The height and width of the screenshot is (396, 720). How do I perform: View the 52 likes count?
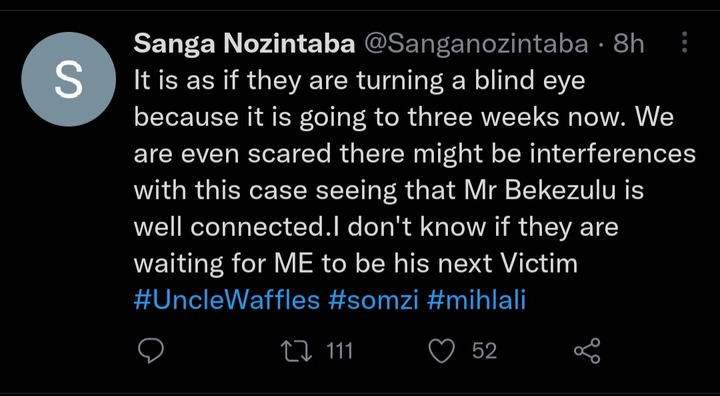coord(484,352)
